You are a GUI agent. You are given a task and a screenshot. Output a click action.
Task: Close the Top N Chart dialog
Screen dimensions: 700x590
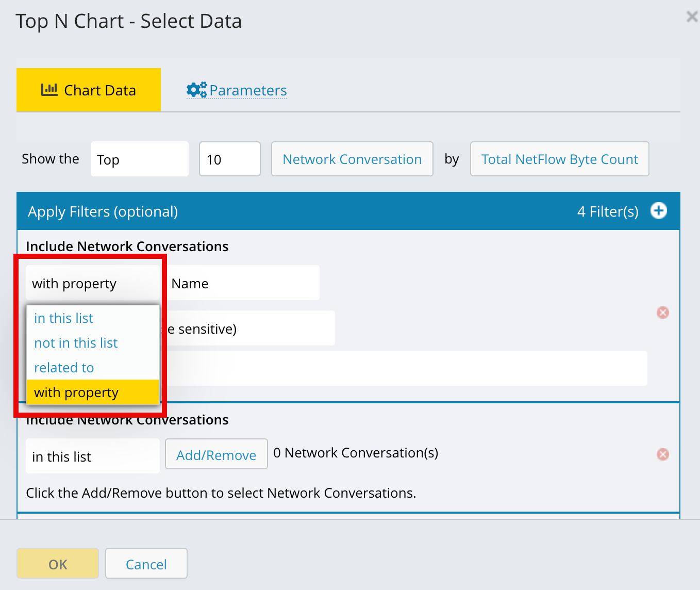tap(692, 17)
